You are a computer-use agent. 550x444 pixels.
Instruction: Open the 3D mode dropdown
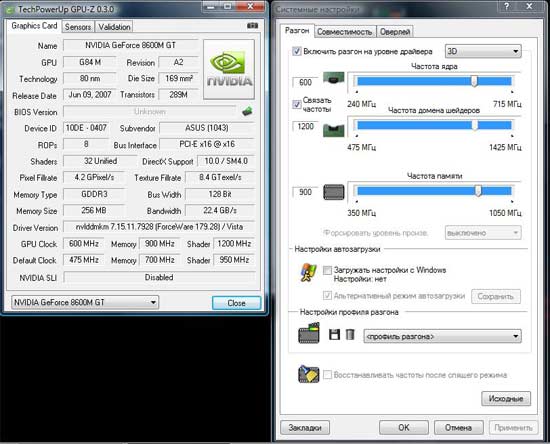pos(483,52)
